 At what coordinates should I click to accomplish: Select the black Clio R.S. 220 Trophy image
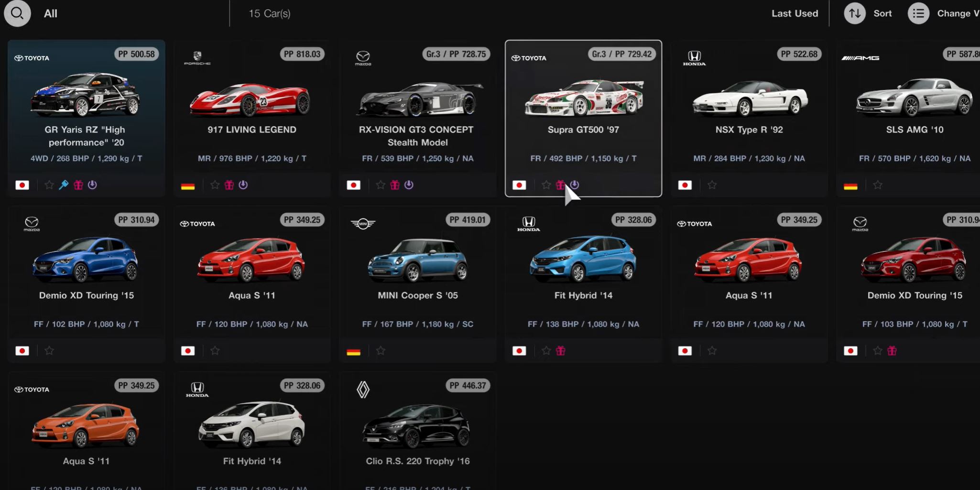click(416, 425)
